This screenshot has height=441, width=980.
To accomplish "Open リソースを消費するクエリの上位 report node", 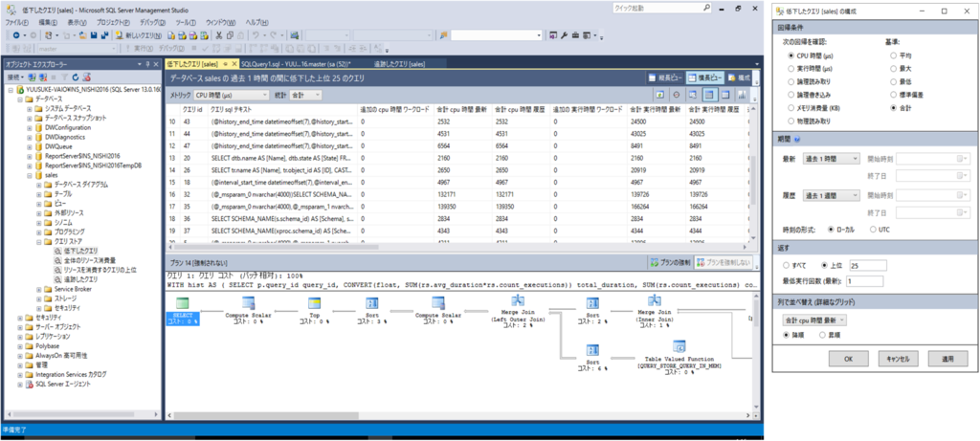I will (100, 270).
